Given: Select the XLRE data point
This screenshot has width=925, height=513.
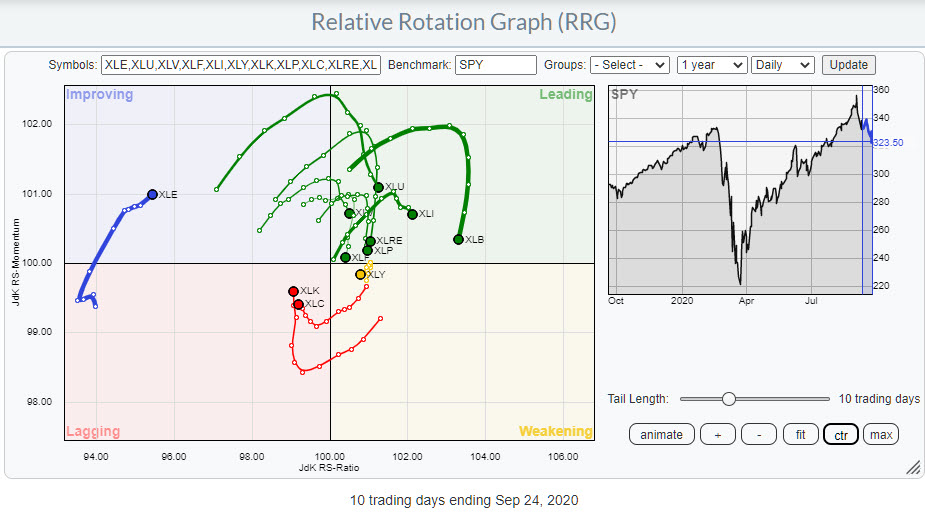Looking at the screenshot, I should 370,241.
